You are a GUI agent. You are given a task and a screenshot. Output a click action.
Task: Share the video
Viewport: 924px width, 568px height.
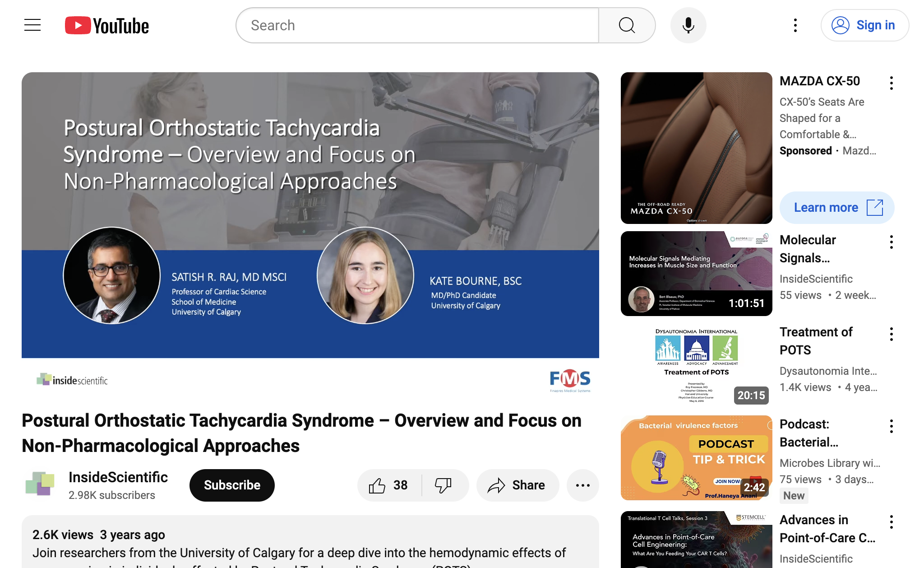[517, 485]
